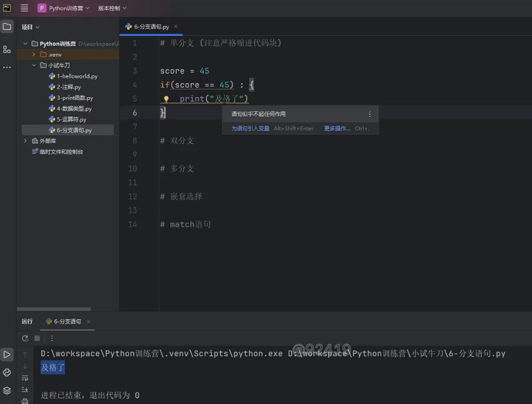Click the 更多操作... link

[x=337, y=128]
